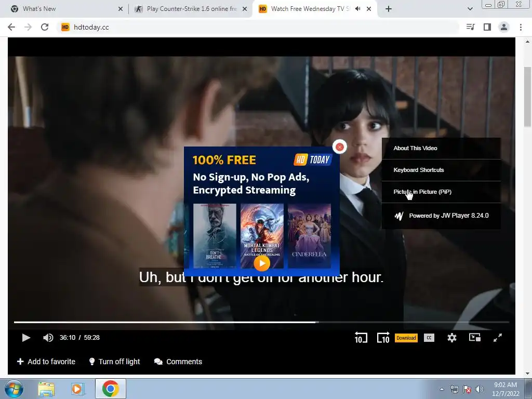532x399 pixels.
Task: Close the What's New tab
Action: pos(121,9)
